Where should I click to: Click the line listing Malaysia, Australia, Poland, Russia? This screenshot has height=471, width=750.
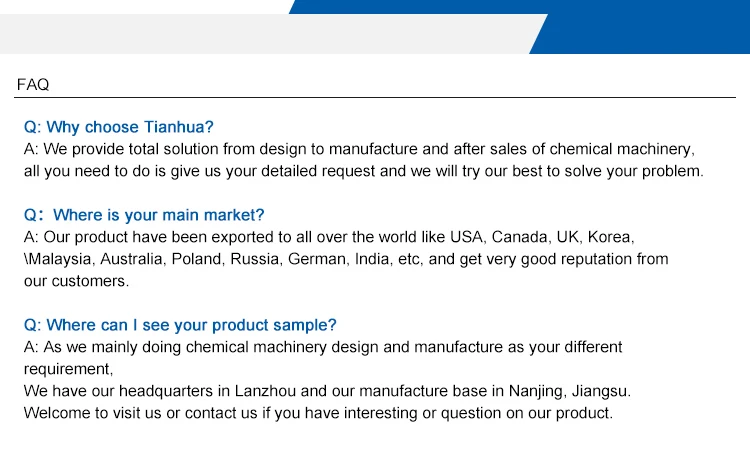tap(346, 259)
